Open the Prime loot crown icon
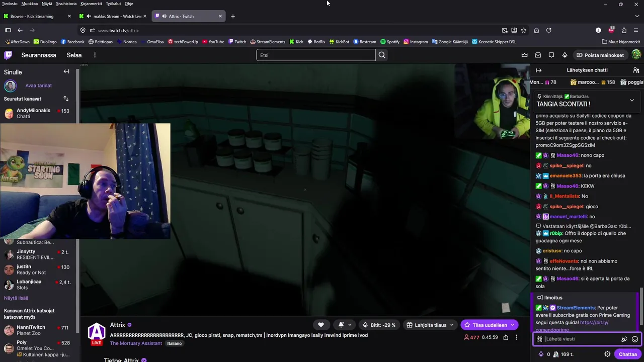 [525, 55]
